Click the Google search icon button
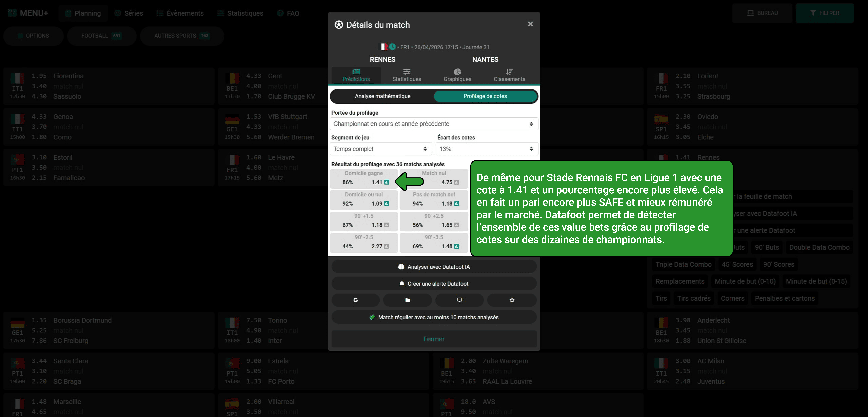Viewport: 868px width, 417px height. [356, 300]
